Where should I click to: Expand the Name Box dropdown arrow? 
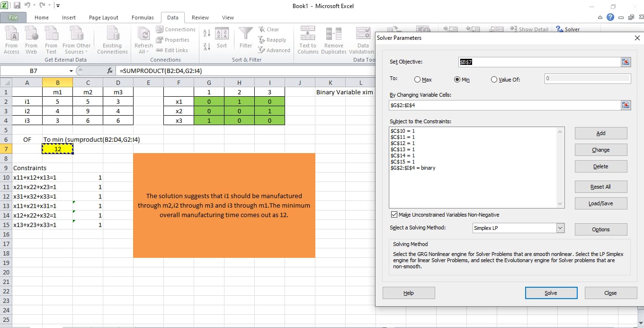(71, 71)
